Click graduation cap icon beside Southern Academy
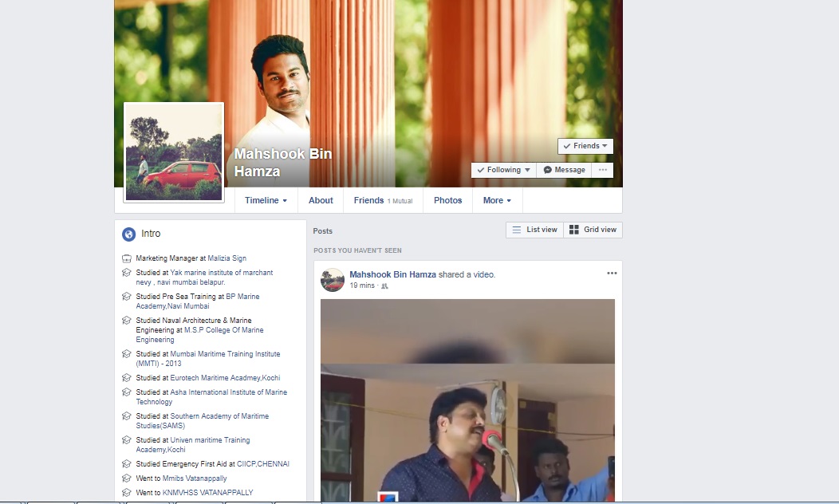839x504 pixels. (x=127, y=416)
